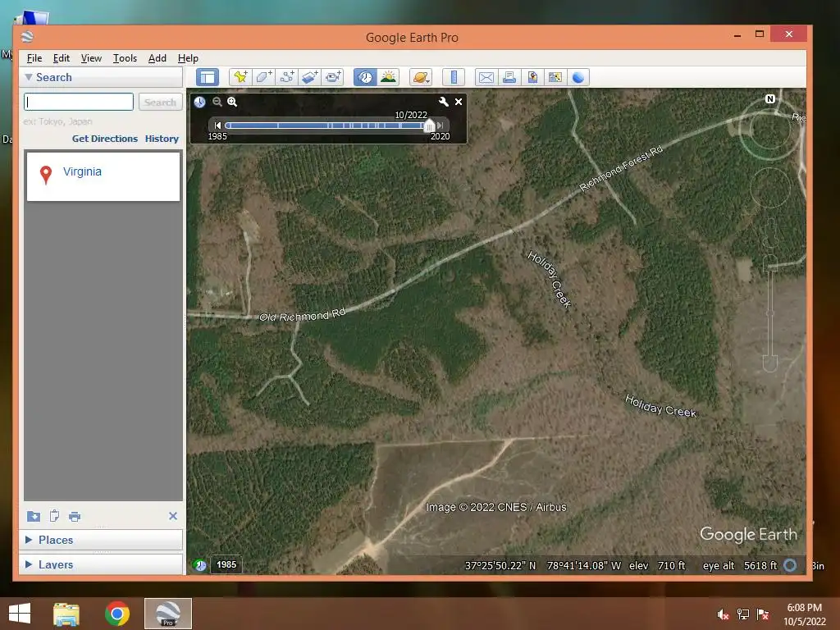Click the time slider thumb handle

pyautogui.click(x=428, y=126)
